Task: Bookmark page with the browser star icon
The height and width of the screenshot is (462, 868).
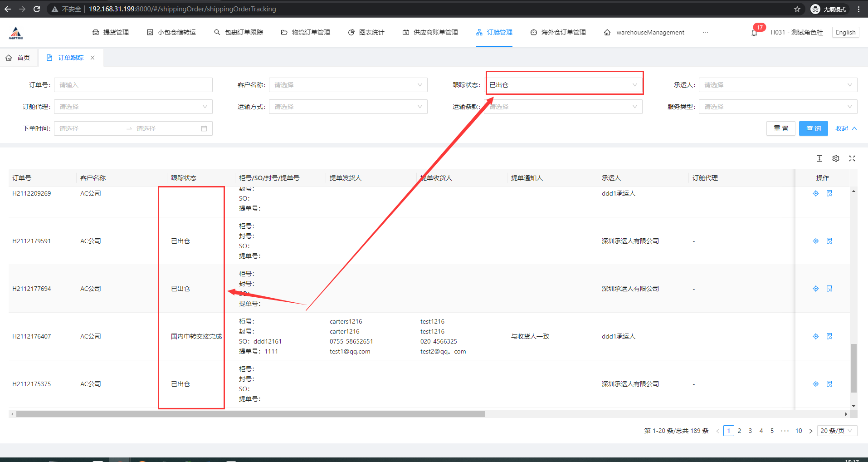Action: tap(797, 9)
